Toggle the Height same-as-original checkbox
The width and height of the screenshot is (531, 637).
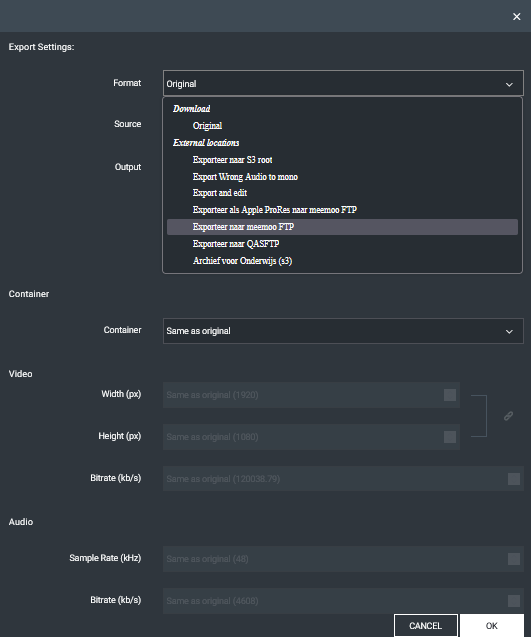(x=450, y=437)
